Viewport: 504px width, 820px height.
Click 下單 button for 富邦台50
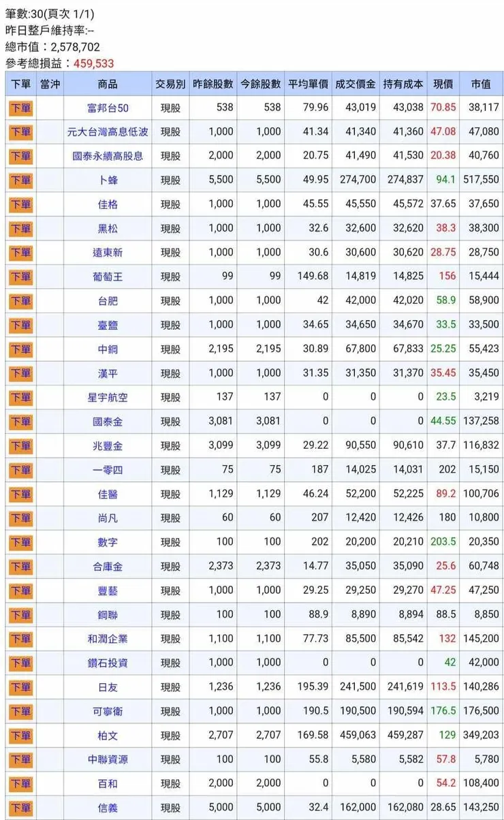tap(20, 108)
